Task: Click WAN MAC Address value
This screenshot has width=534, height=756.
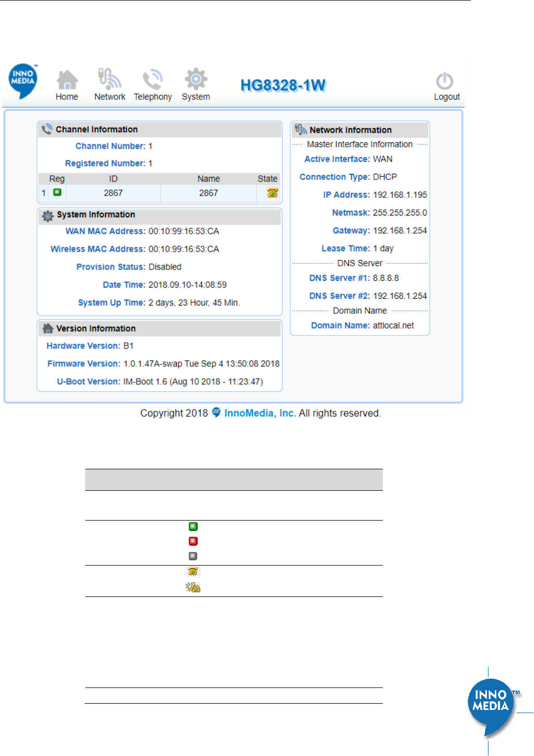Action: point(184,231)
